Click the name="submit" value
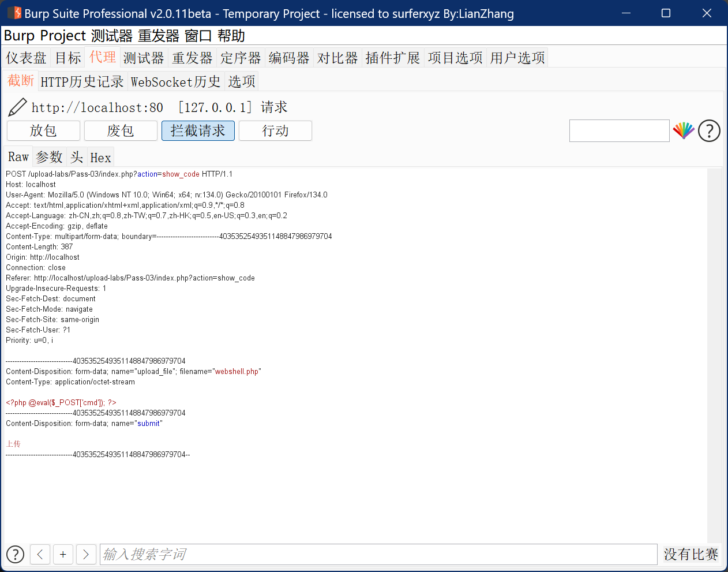 148,423
